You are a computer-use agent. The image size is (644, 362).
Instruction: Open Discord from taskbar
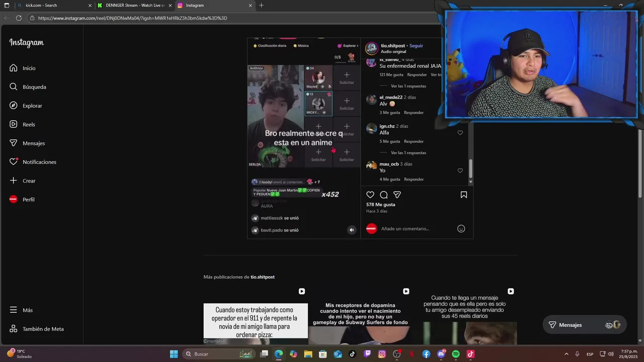[441, 354]
